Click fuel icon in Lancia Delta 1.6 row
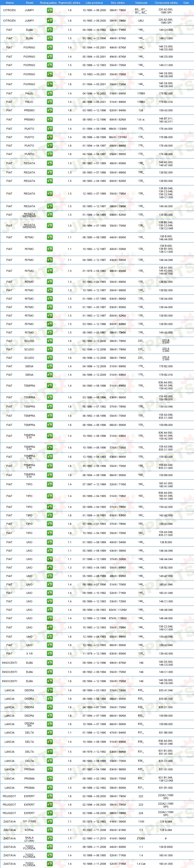Viewport: 194px width, 868px height. pos(50,761)
